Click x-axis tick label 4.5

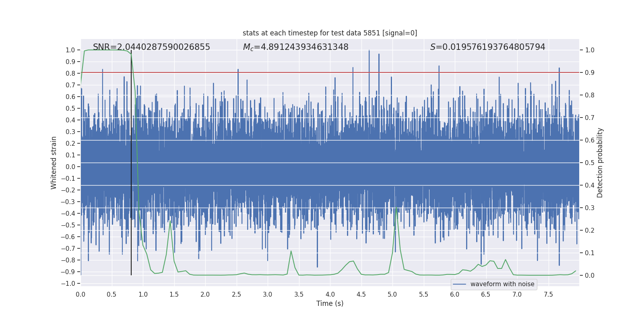tap(361, 294)
